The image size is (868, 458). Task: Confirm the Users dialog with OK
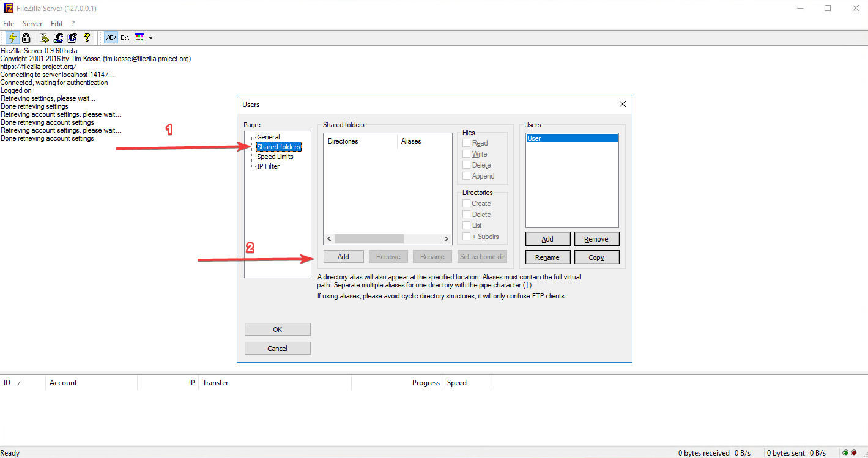tap(278, 330)
